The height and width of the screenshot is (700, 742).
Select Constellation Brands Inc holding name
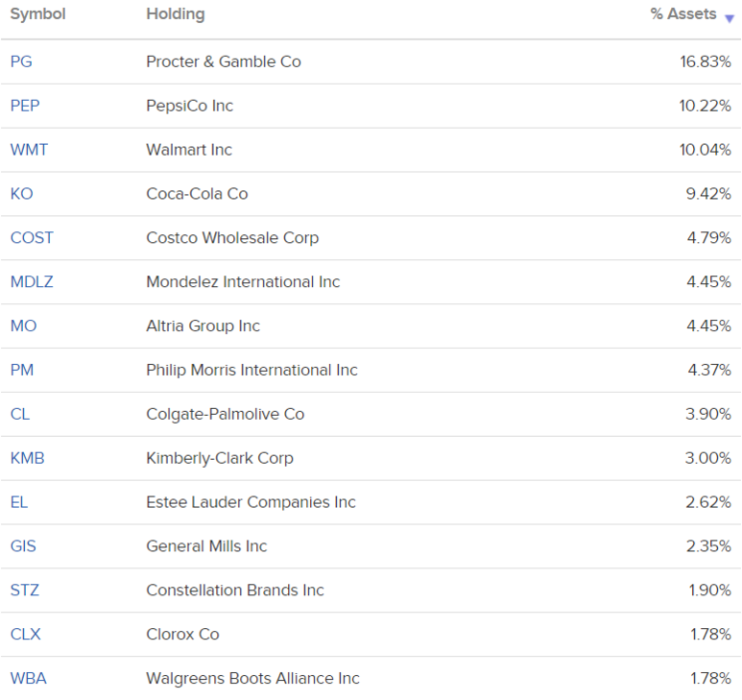coord(235,591)
